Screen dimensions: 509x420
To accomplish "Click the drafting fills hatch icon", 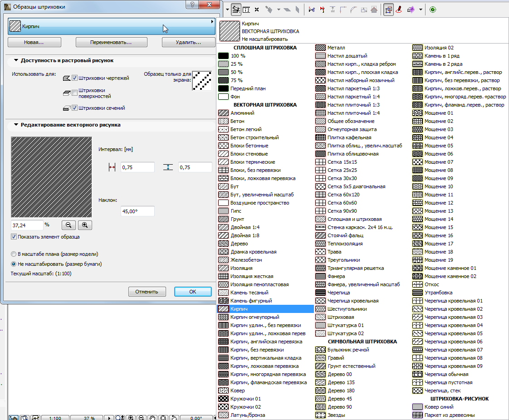I will 67,78.
